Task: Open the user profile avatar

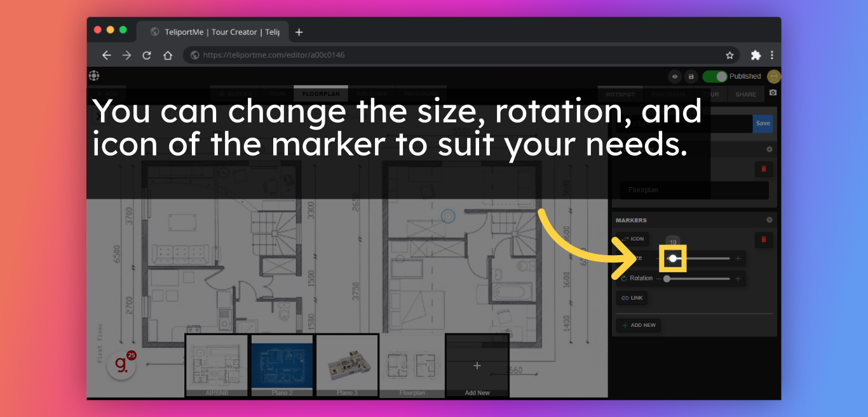Action: [773, 76]
